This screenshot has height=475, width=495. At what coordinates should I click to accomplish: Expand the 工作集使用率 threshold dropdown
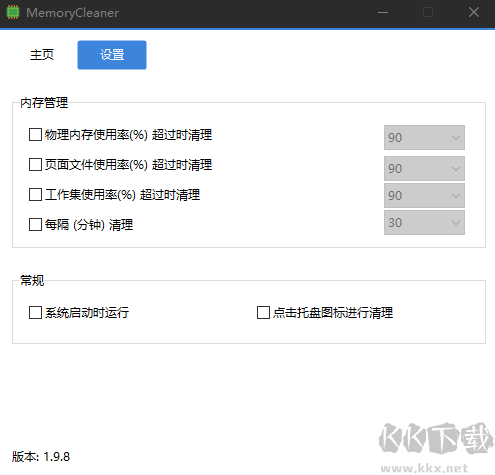click(x=424, y=195)
